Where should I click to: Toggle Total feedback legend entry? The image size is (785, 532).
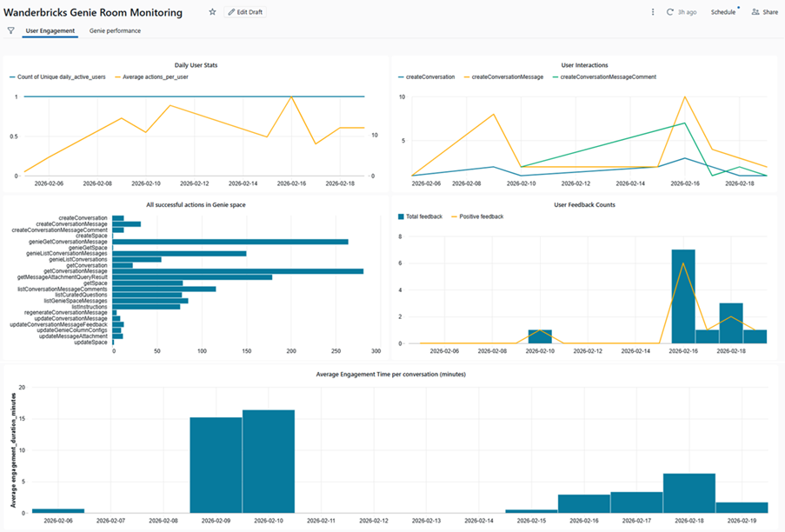click(x=420, y=216)
